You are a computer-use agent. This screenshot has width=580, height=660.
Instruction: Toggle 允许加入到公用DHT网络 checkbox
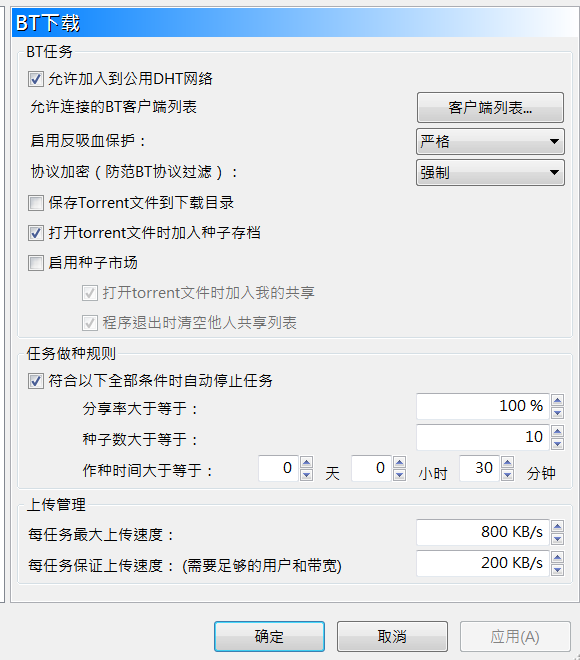36,79
